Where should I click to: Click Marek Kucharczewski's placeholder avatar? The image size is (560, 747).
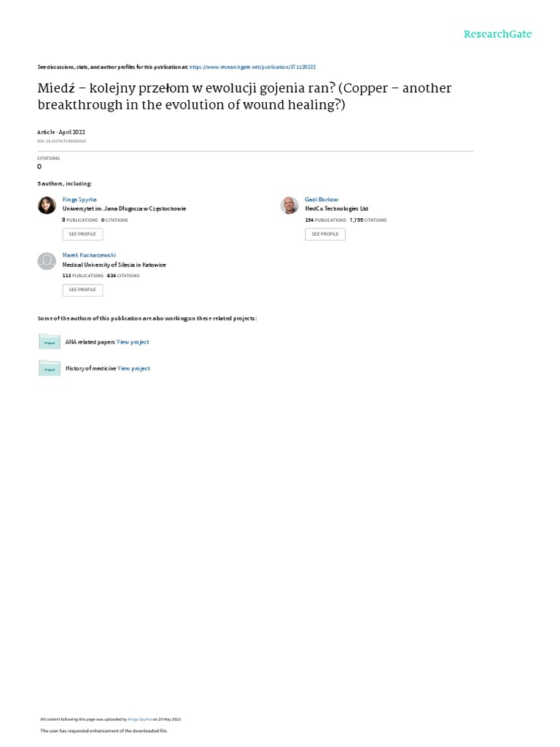pos(46,261)
